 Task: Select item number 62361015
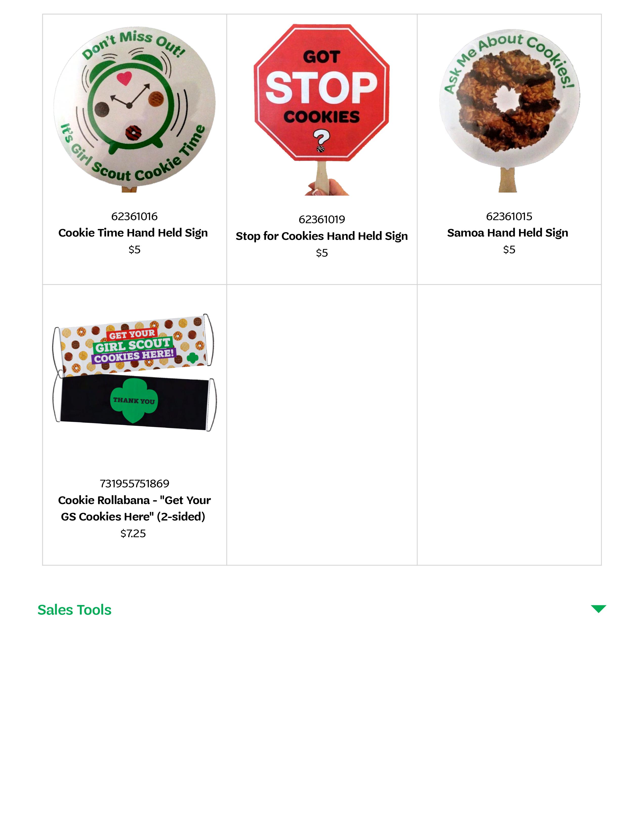509,217
